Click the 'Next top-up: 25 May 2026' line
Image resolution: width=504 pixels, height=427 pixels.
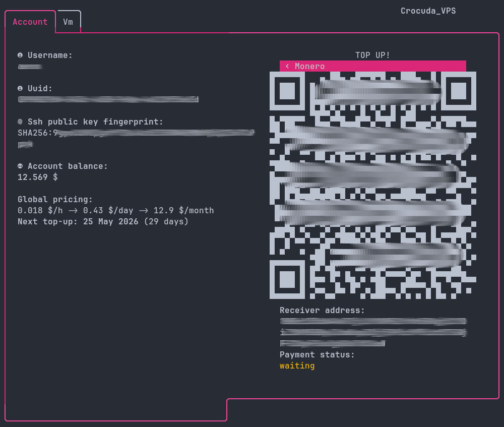103,221
